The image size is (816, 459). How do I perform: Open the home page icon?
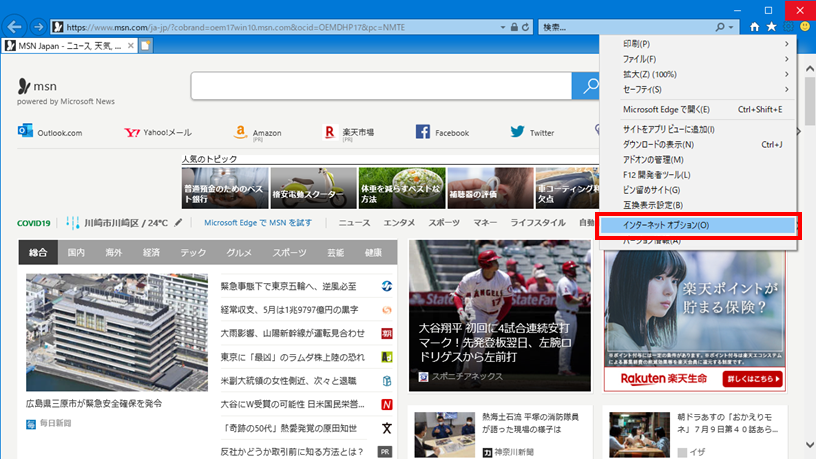(754, 27)
